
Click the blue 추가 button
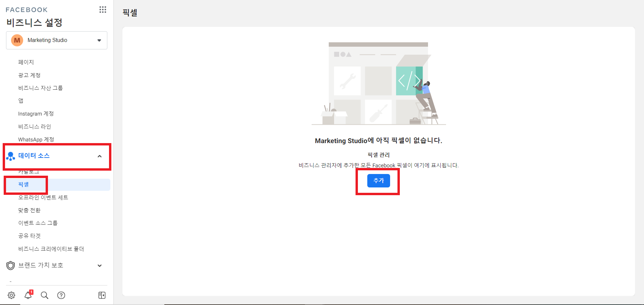pos(379,181)
